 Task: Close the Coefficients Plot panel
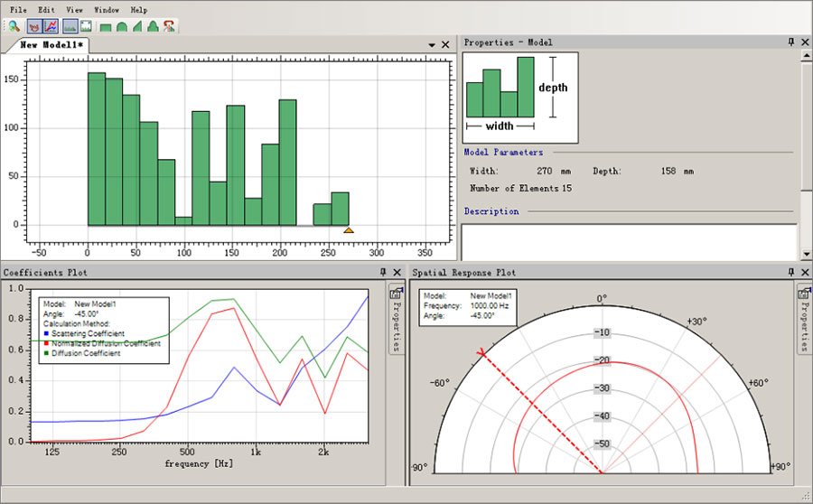tap(397, 271)
